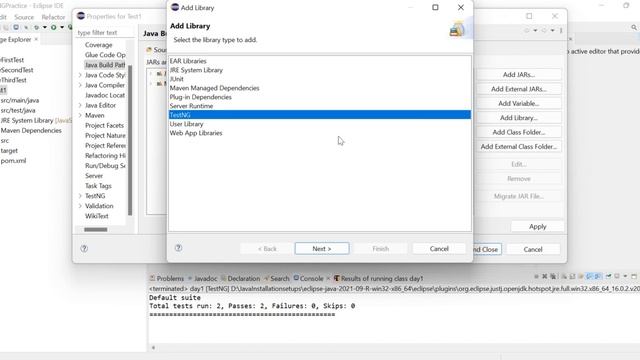
Task: Select Java Build Path in properties tree
Action: pyautogui.click(x=105, y=65)
